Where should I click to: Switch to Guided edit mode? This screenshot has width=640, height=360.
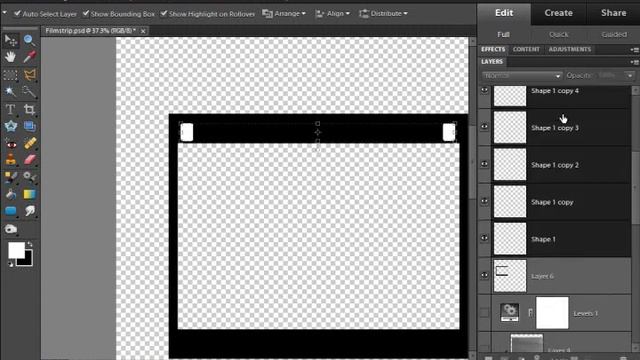614,35
